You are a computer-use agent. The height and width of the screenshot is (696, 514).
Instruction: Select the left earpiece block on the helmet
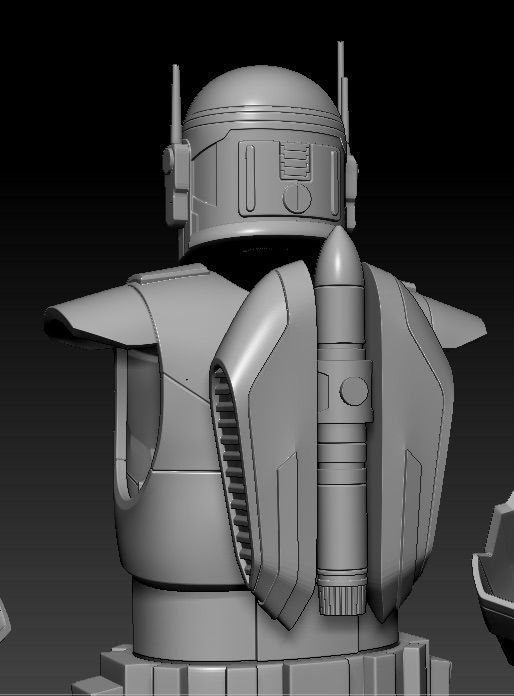177,182
